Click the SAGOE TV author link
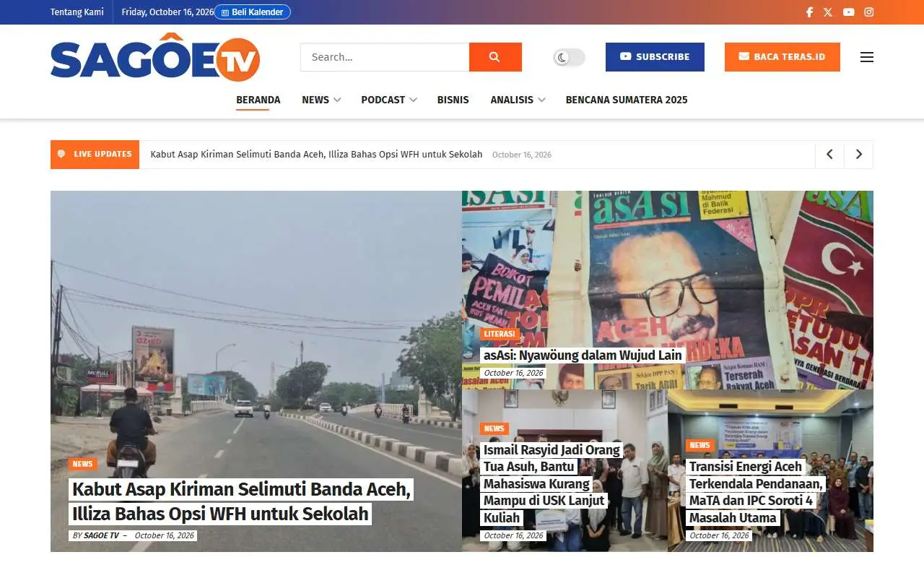The height and width of the screenshot is (578, 924). pyautogui.click(x=101, y=535)
